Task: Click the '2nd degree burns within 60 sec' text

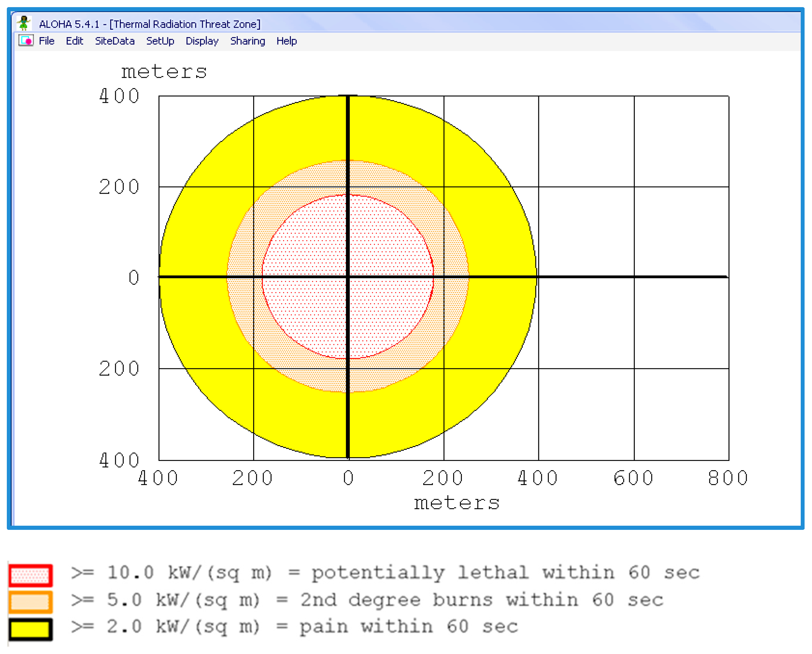Action: [x=482, y=600]
